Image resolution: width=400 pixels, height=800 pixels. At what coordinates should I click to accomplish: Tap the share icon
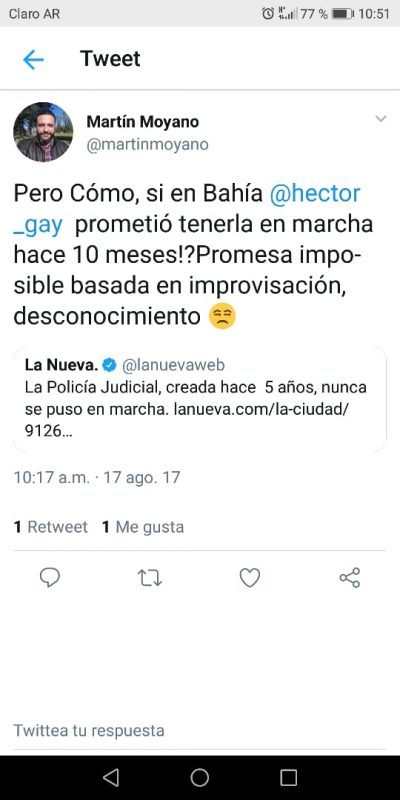pyautogui.click(x=350, y=578)
